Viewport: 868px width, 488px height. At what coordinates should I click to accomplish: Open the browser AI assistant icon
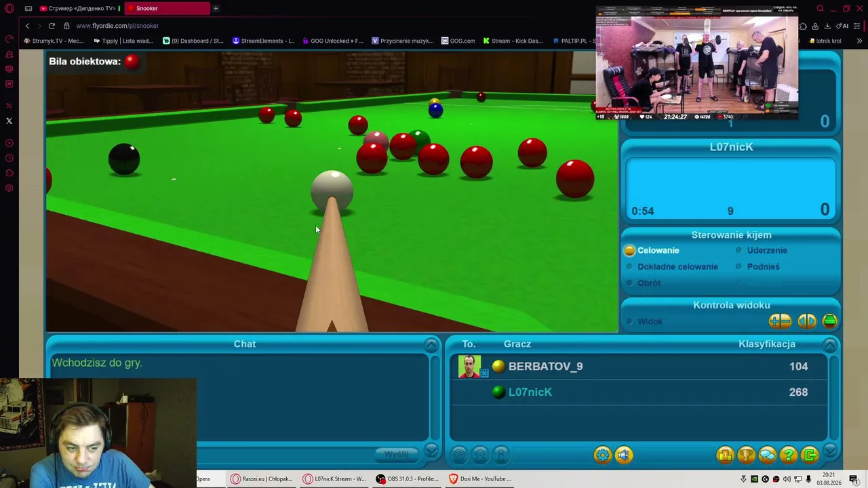pyautogui.click(x=843, y=26)
